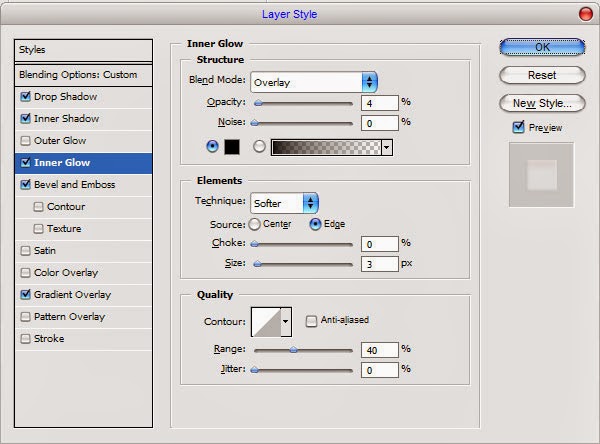600x444 pixels.
Task: Click the Size value field
Action: [380, 264]
